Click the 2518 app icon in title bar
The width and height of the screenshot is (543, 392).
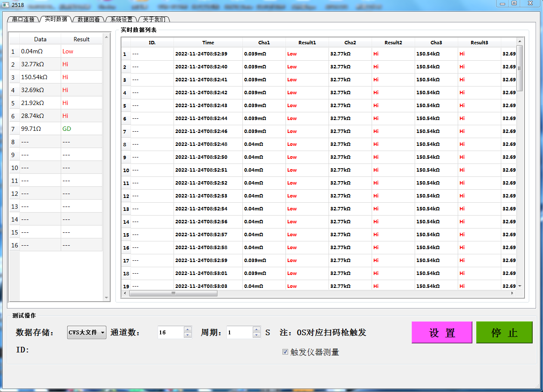point(6,4)
